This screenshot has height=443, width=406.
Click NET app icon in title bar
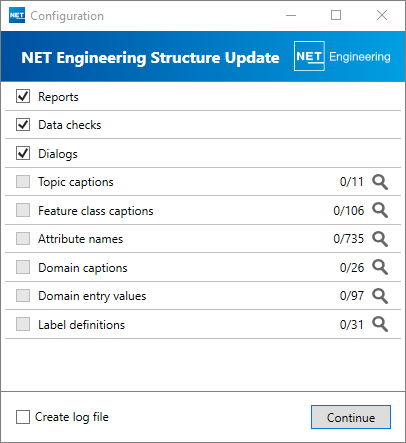click(17, 15)
